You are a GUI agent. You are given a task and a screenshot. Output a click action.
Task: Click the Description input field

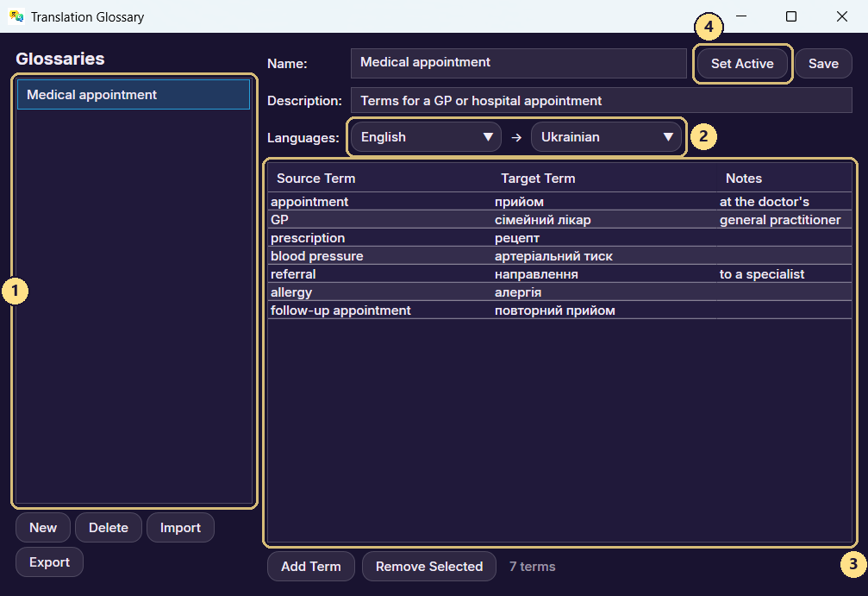coord(601,100)
